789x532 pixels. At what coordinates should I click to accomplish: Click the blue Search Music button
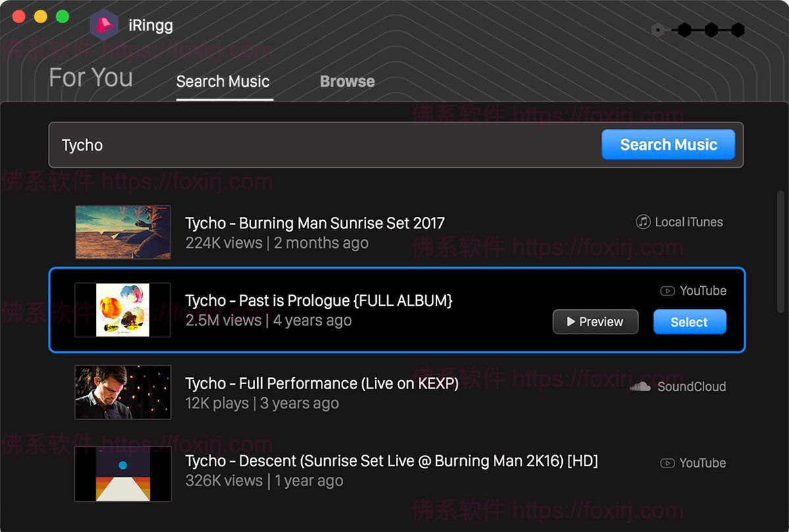point(668,144)
